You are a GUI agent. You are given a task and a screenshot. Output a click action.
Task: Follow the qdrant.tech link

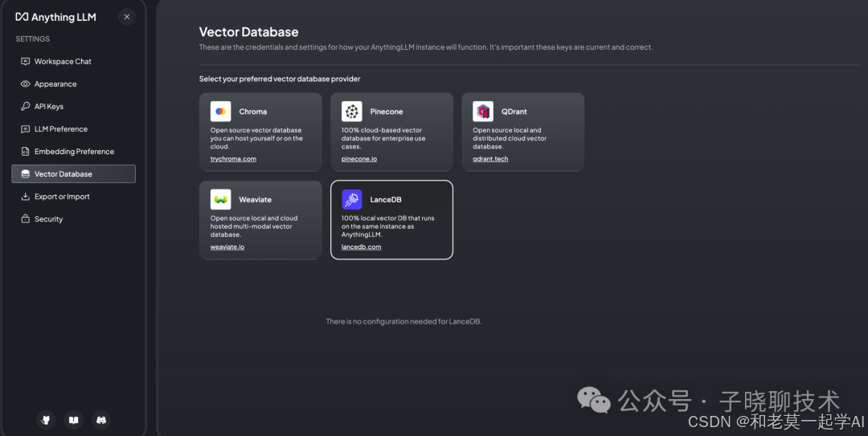(x=490, y=159)
